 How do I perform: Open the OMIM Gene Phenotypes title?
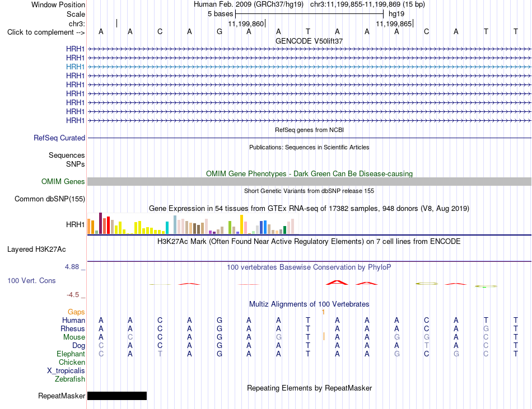point(309,174)
